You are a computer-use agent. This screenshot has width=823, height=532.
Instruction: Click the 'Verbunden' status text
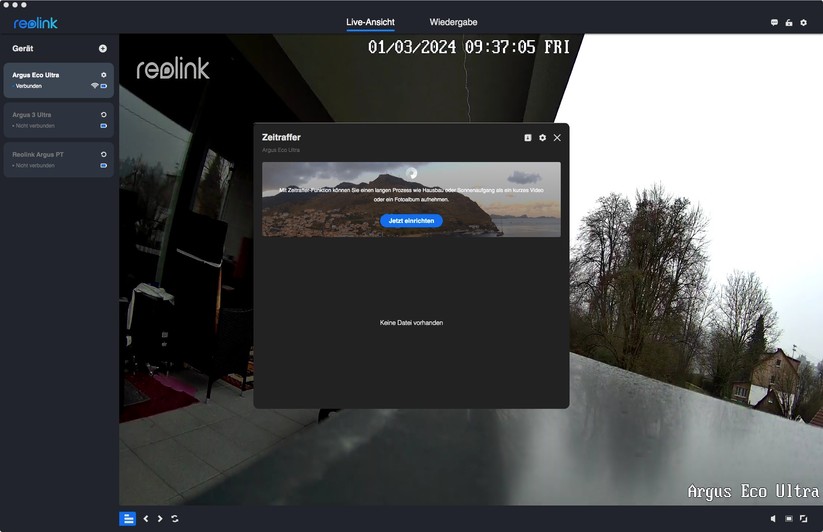point(29,86)
